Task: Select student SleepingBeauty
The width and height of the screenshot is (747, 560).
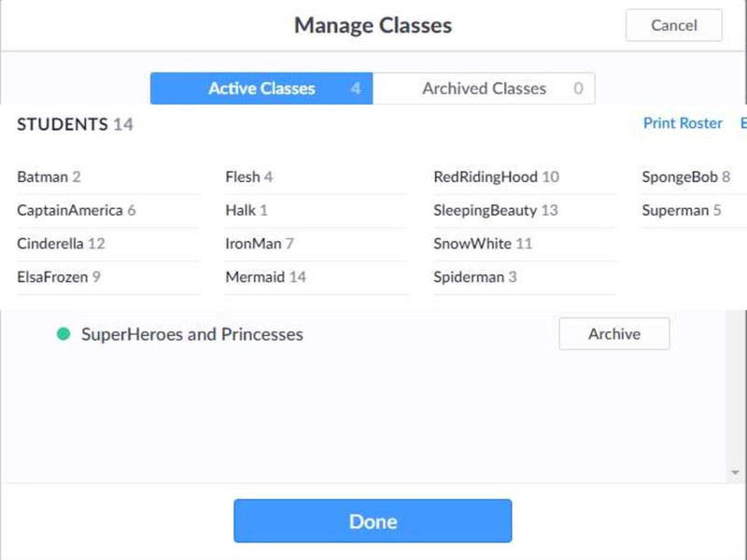Action: [x=486, y=210]
